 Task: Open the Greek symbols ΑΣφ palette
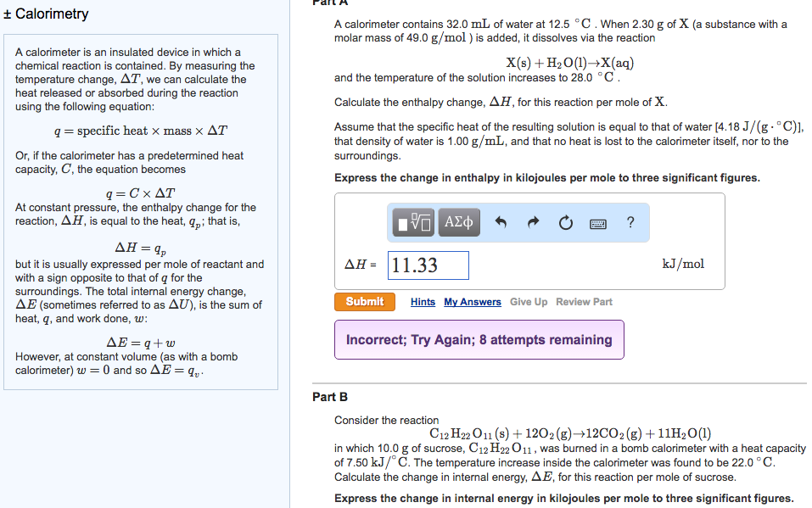pos(458,223)
